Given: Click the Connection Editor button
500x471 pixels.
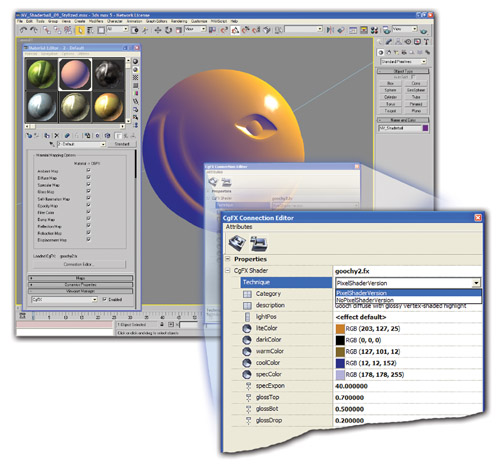Looking at the screenshot, I should (x=79, y=264).
